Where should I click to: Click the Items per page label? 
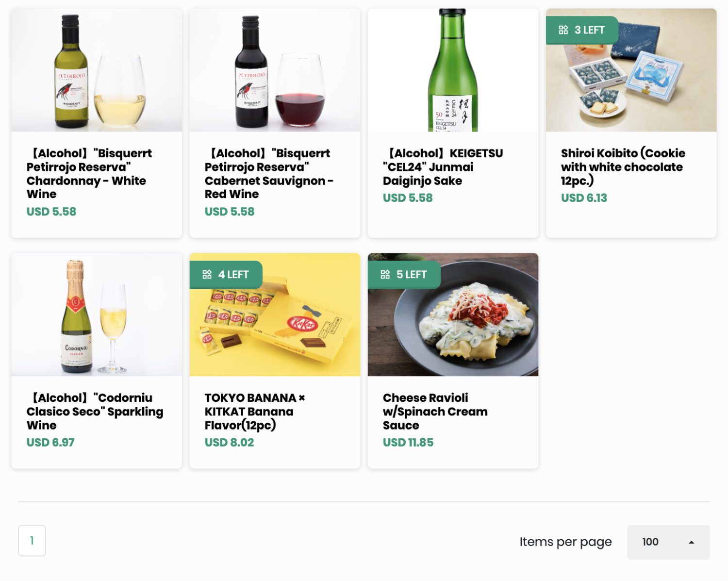[565, 542]
